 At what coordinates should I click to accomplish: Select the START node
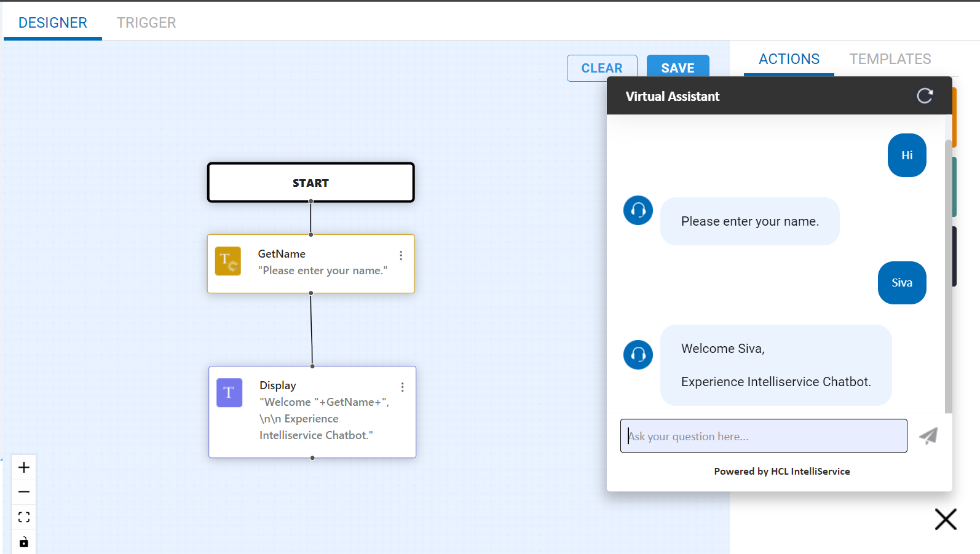310,183
